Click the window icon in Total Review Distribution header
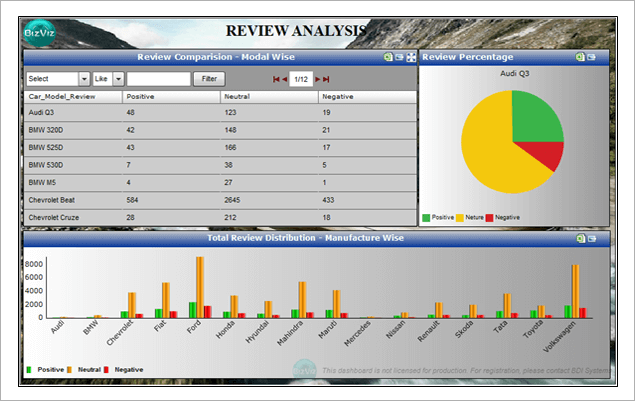 coord(592,239)
